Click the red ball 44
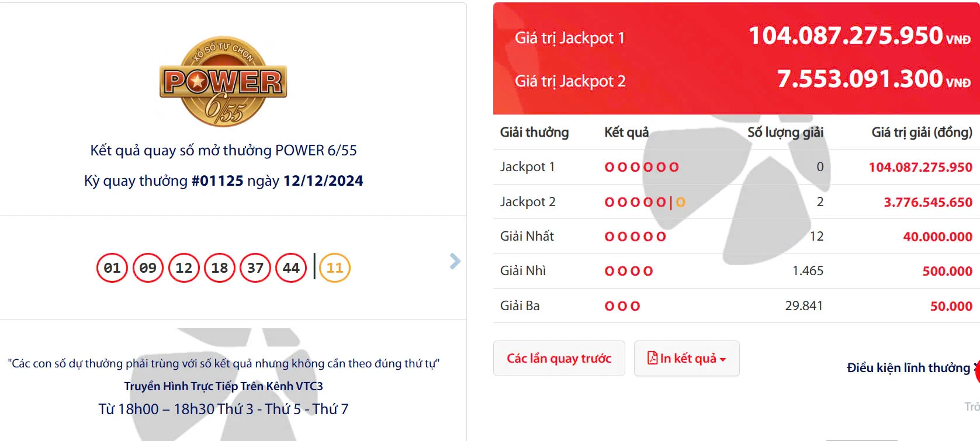This screenshot has height=441, width=980. [x=290, y=267]
